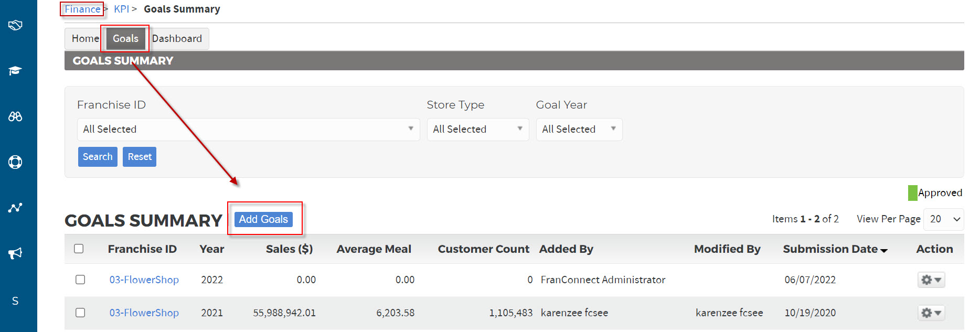Open the Goal Year dropdown
The width and height of the screenshot is (980, 332).
pyautogui.click(x=579, y=130)
